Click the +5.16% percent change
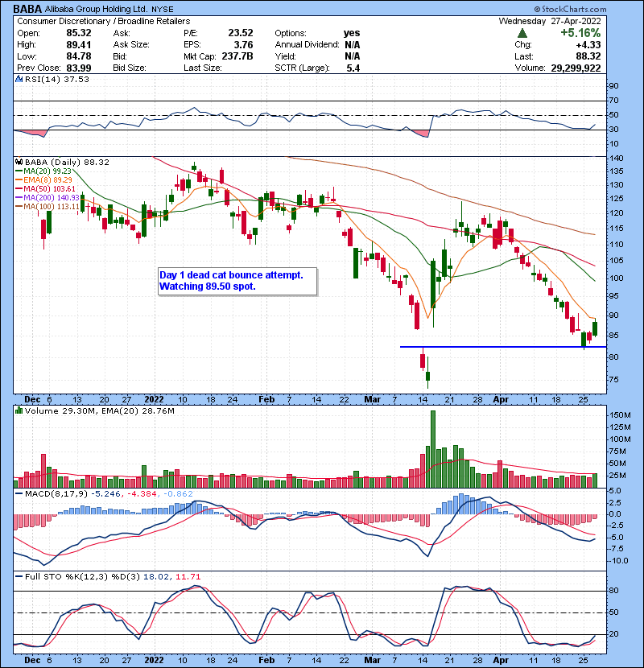The width and height of the screenshot is (644, 668). 580,33
